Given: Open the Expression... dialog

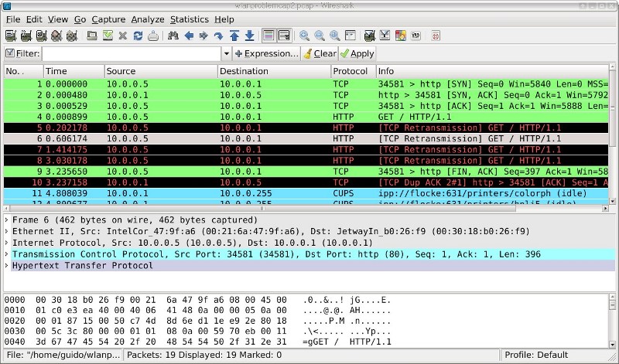Looking at the screenshot, I should (x=266, y=53).
